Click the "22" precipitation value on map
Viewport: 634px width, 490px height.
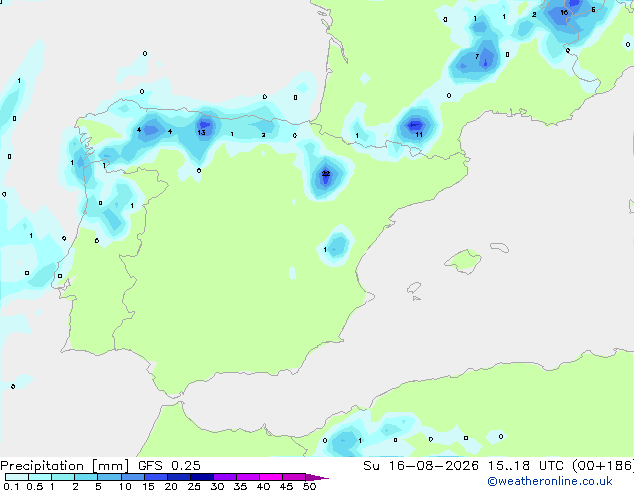326,174
